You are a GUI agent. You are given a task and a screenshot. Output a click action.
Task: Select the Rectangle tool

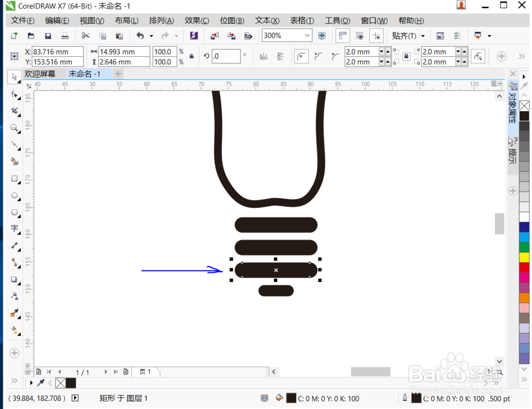14,178
